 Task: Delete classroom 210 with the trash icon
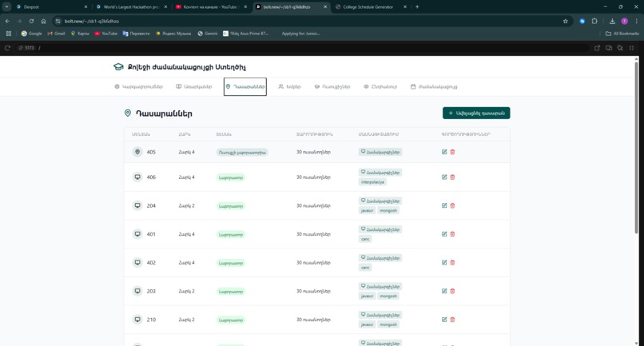click(x=452, y=320)
